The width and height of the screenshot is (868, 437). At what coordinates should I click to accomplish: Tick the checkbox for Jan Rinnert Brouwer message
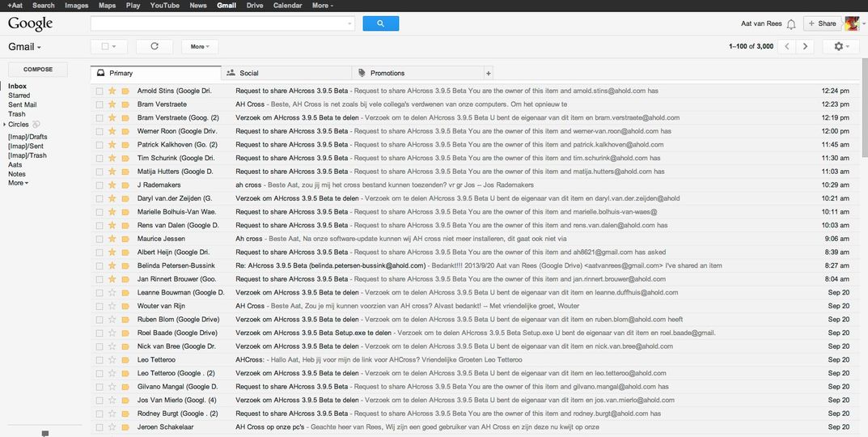(x=99, y=279)
